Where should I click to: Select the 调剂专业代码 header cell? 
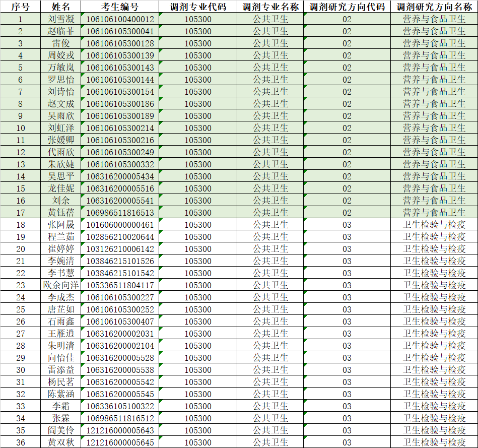[x=197, y=7]
